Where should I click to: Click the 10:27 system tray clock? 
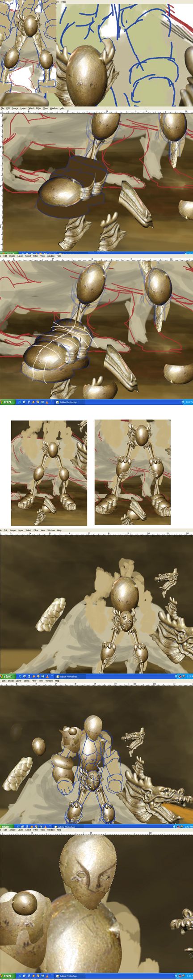189,402
